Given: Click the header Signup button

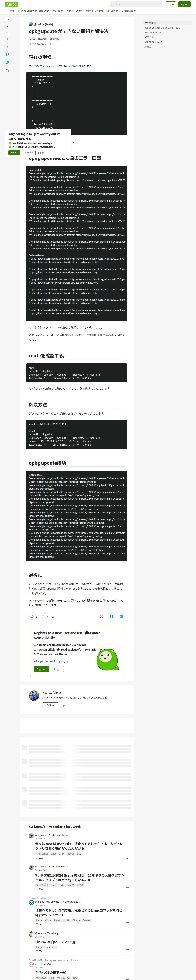Looking at the screenshot, I should 184,4.
